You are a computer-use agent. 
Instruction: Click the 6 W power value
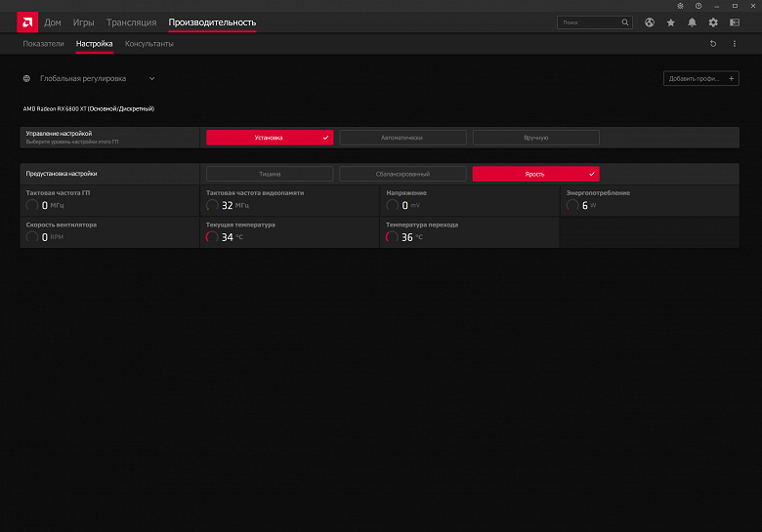pyautogui.click(x=589, y=205)
